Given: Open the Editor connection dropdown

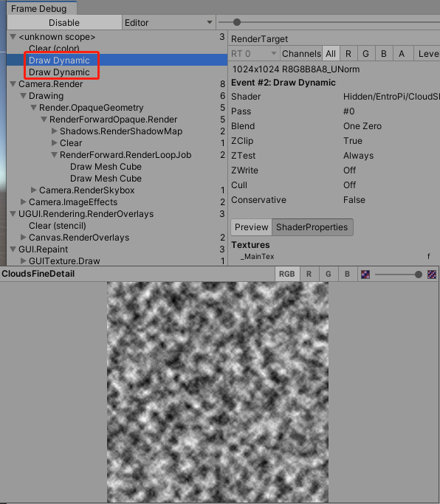Looking at the screenshot, I should pos(168,22).
